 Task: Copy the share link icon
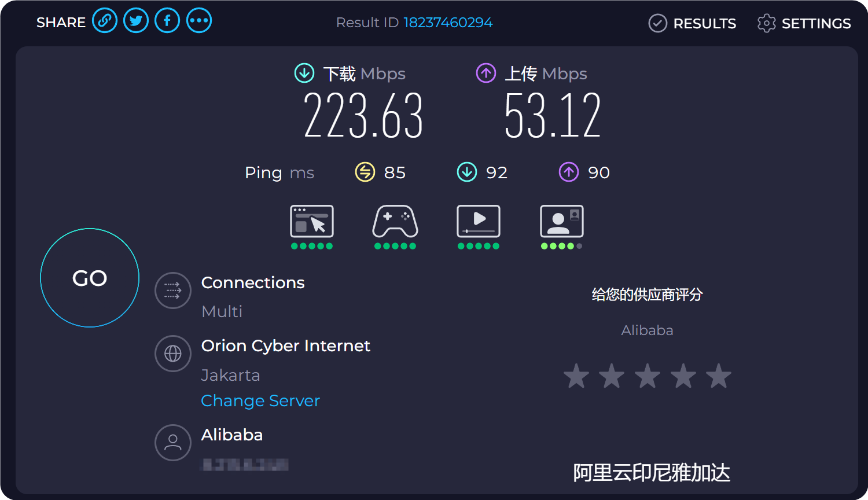tap(105, 21)
